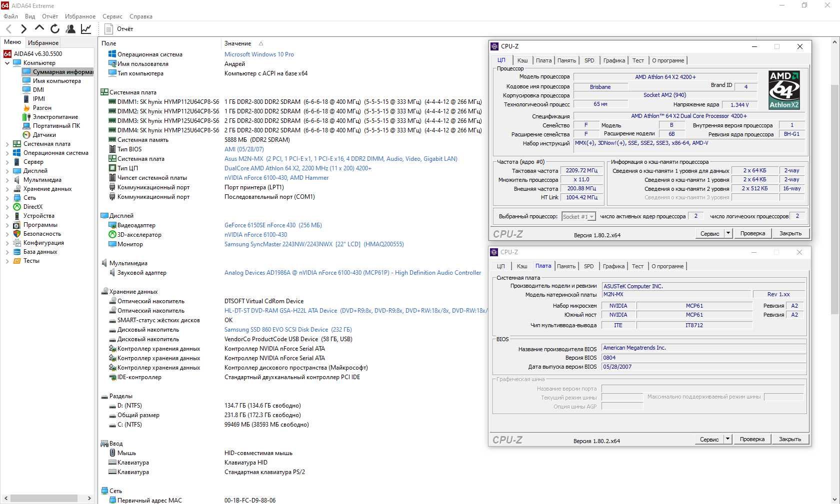The image size is (840, 504).
Task: Expand Операционная система tree node
Action: tap(7, 153)
